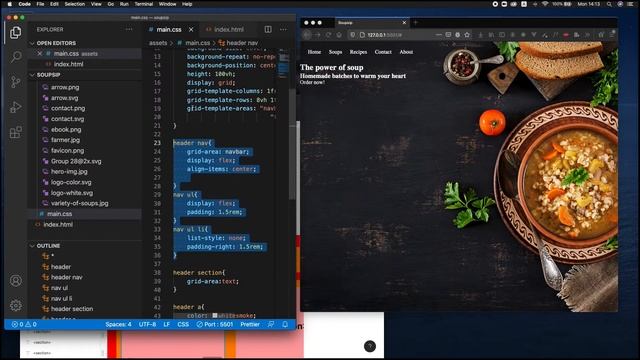The image size is (640, 360).
Task: Open the Explorer view in activity bar
Action: tap(16, 32)
